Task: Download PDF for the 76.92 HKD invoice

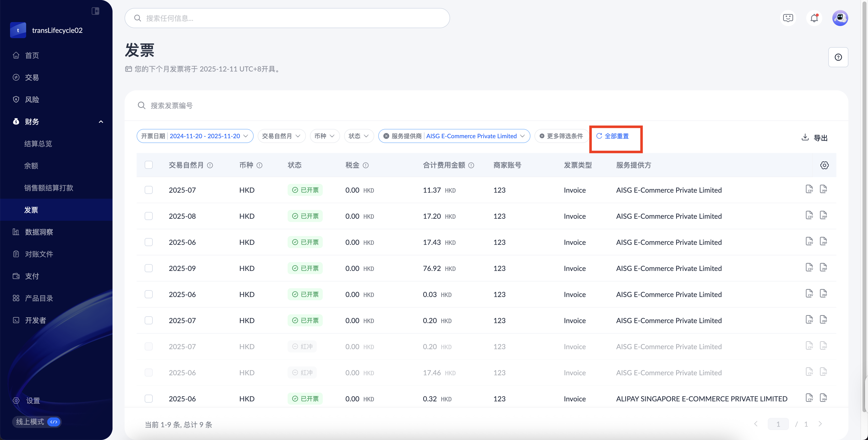Action: coord(823,268)
